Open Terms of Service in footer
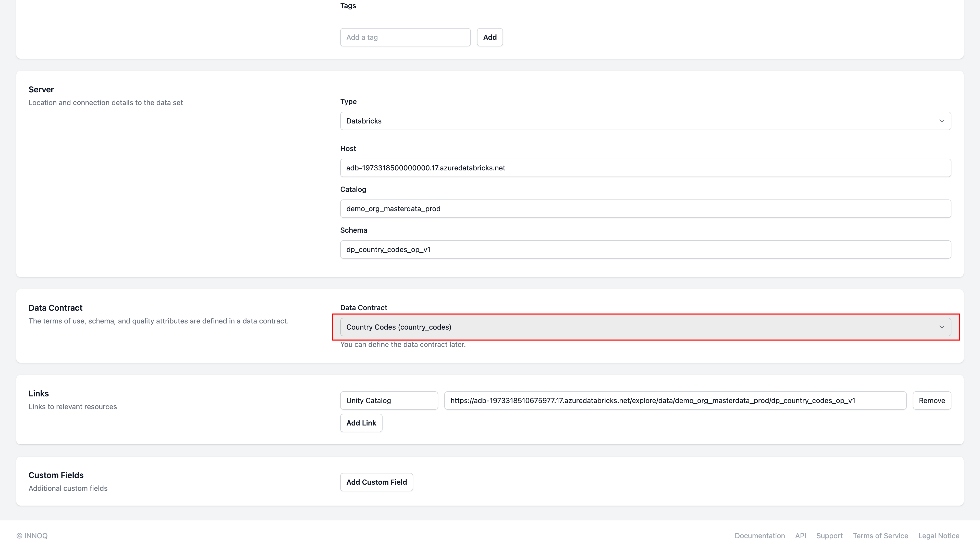The width and height of the screenshot is (980, 551). (880, 536)
